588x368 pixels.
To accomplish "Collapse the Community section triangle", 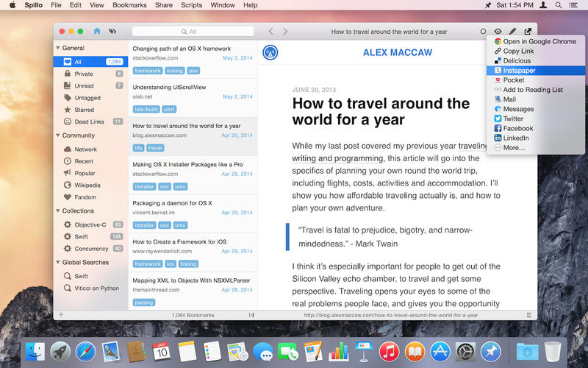I will click(58, 135).
